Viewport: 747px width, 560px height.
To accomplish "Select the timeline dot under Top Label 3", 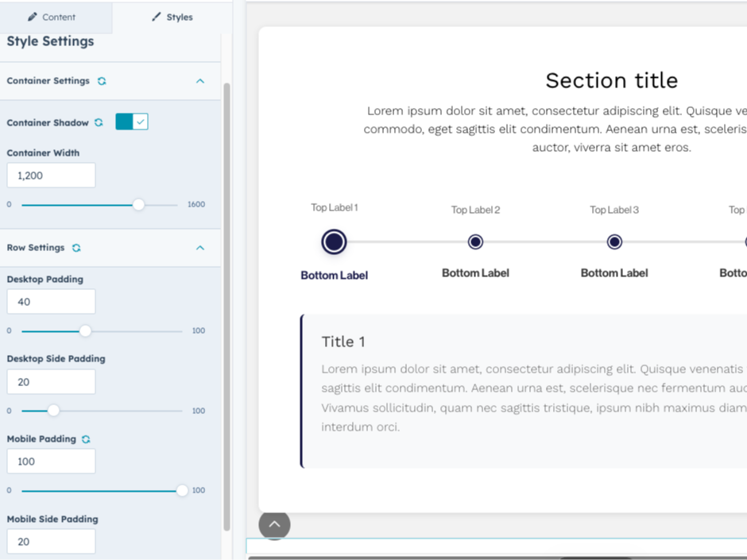I will (614, 241).
